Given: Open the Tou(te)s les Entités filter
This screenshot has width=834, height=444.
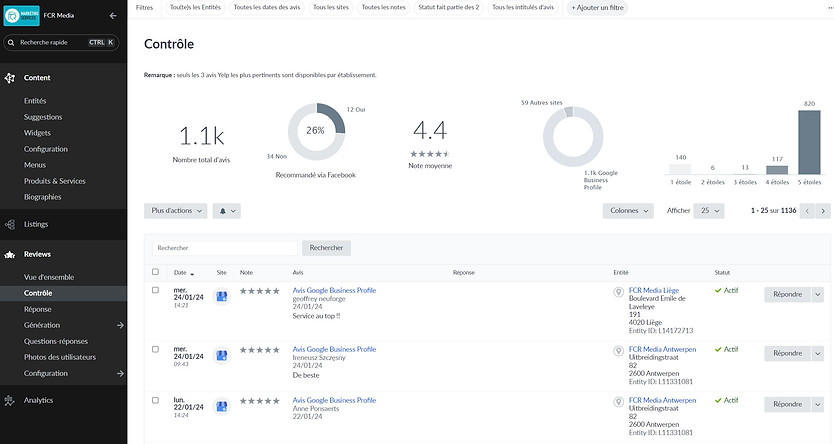Looking at the screenshot, I should pos(195,7).
